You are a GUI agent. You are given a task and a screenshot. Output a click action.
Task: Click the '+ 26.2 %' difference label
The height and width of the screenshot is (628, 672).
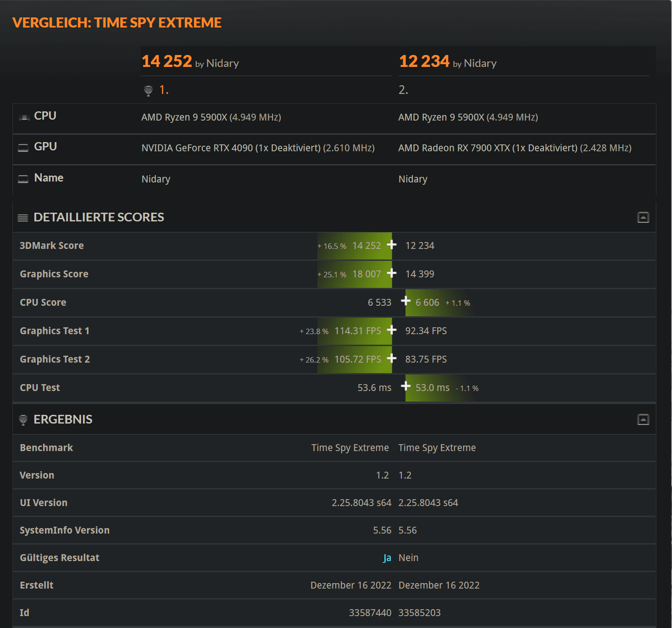[x=314, y=360]
